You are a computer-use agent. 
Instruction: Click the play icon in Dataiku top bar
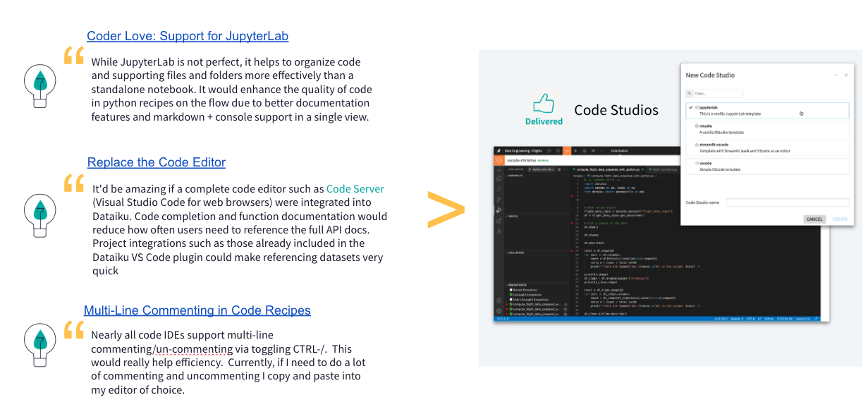575,151
